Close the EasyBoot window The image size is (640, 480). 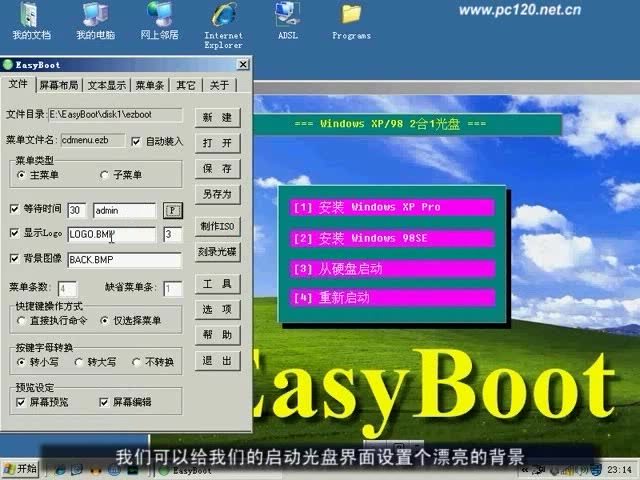point(243,64)
